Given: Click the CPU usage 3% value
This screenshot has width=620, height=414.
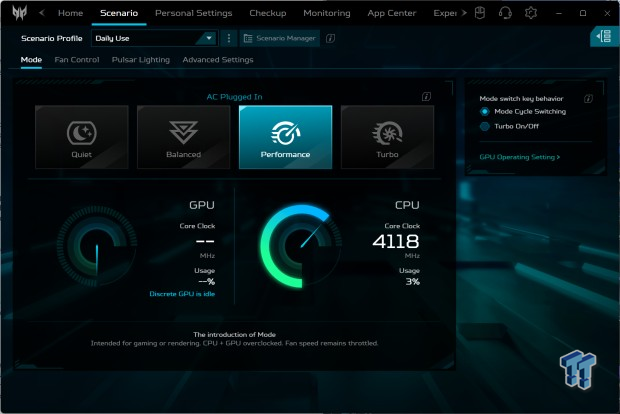Looking at the screenshot, I should click(412, 282).
